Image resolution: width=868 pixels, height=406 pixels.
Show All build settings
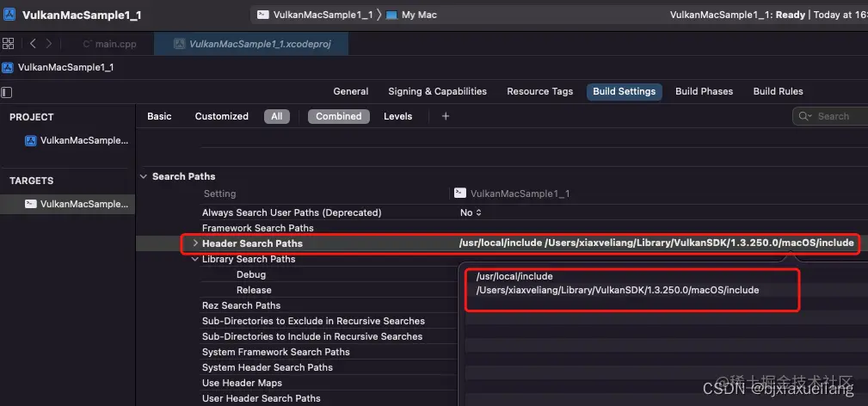point(277,116)
